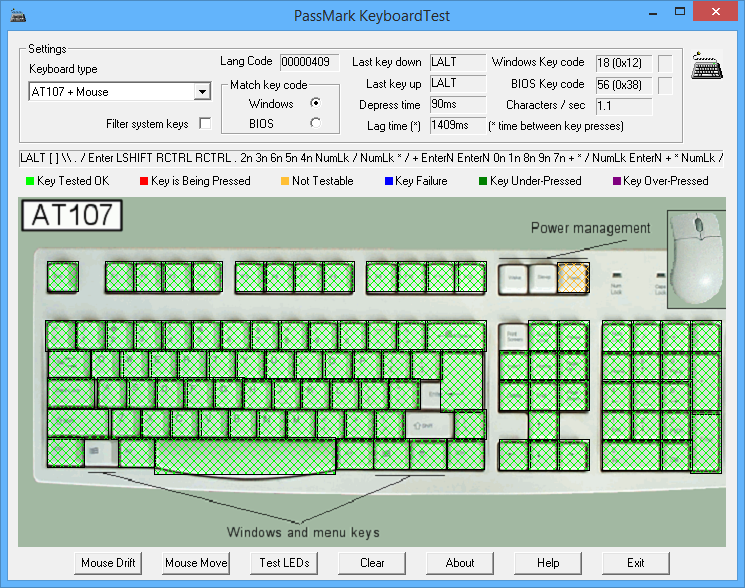
Task: Click the AT107 keyboard model label
Action: [72, 215]
